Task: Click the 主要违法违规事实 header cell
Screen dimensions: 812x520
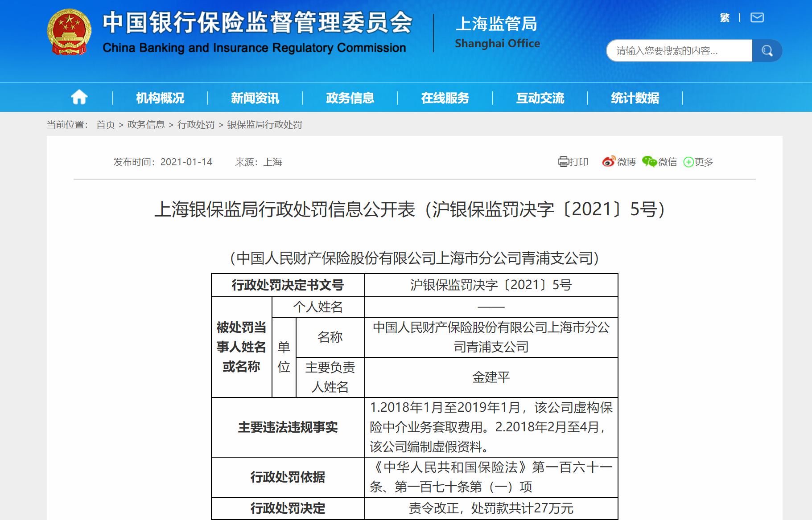Action: [288, 427]
